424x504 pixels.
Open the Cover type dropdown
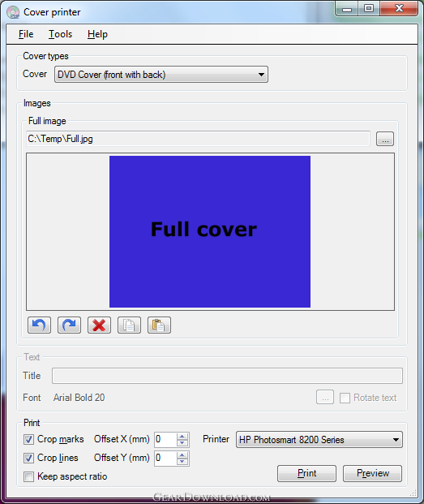pyautogui.click(x=161, y=75)
